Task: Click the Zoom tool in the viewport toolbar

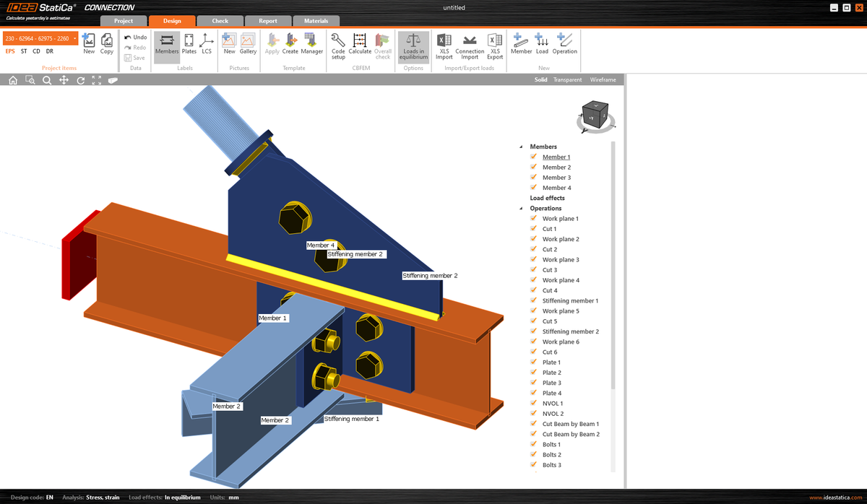Action: pos(46,80)
